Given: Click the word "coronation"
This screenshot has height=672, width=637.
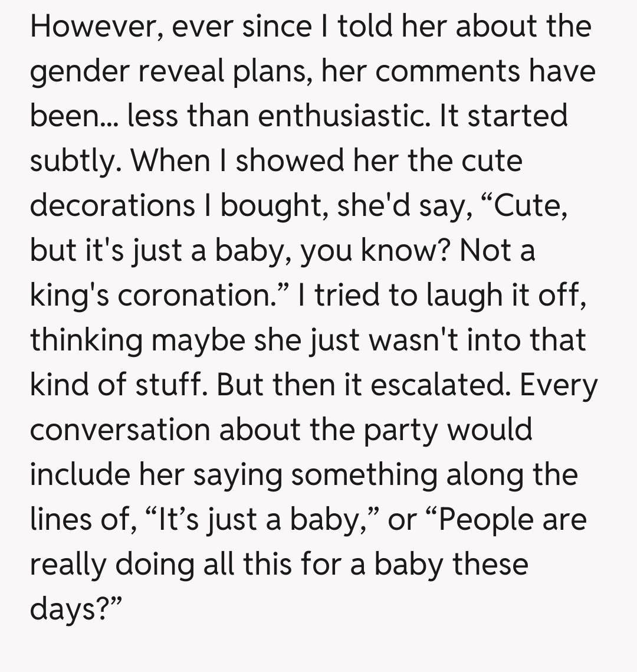Looking at the screenshot, I should [x=193, y=295].
